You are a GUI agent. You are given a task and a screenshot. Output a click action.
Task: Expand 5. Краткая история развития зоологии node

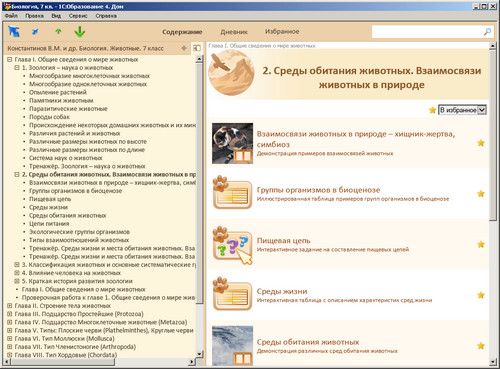[17, 281]
